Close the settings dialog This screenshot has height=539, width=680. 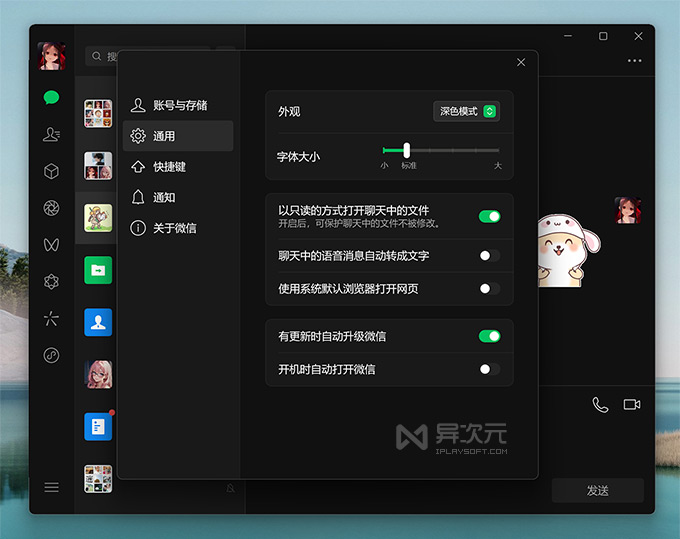point(521,62)
